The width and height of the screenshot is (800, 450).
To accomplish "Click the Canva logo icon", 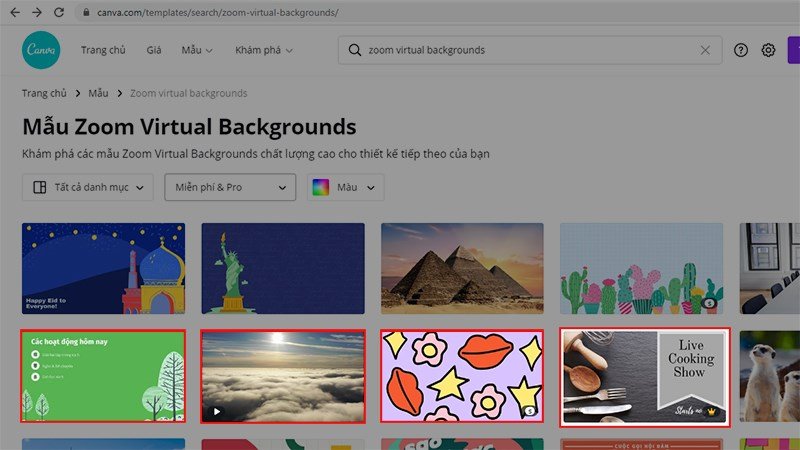I will point(41,50).
